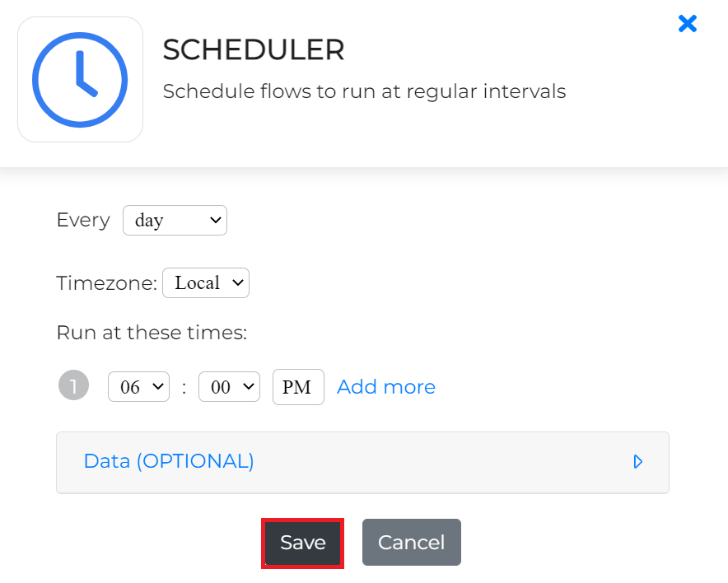Click the "Schedule flows to run" subtitle

[x=364, y=91]
